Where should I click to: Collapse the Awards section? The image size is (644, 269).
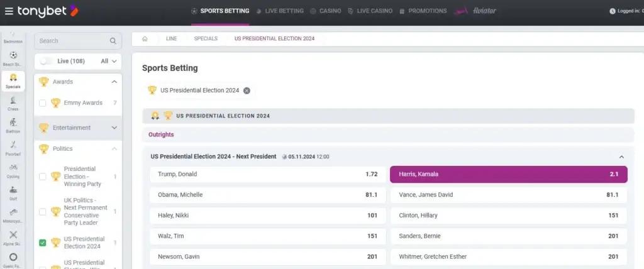[x=114, y=82]
